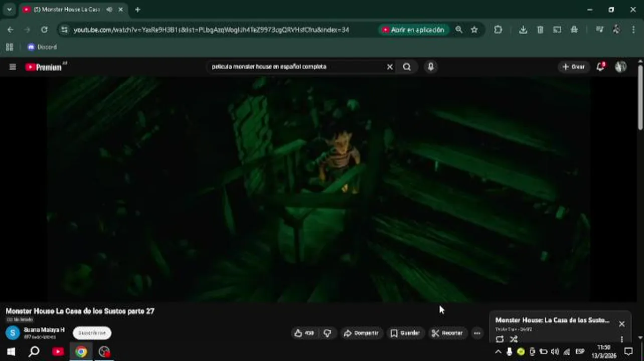Open Chrome downloads
Screen dimensions: 644x361
pyautogui.click(x=523, y=30)
